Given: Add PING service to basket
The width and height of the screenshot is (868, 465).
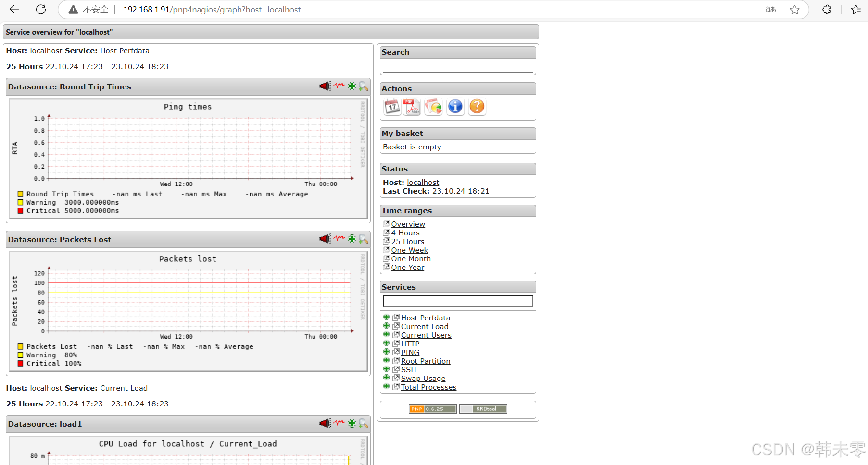Looking at the screenshot, I should [386, 352].
